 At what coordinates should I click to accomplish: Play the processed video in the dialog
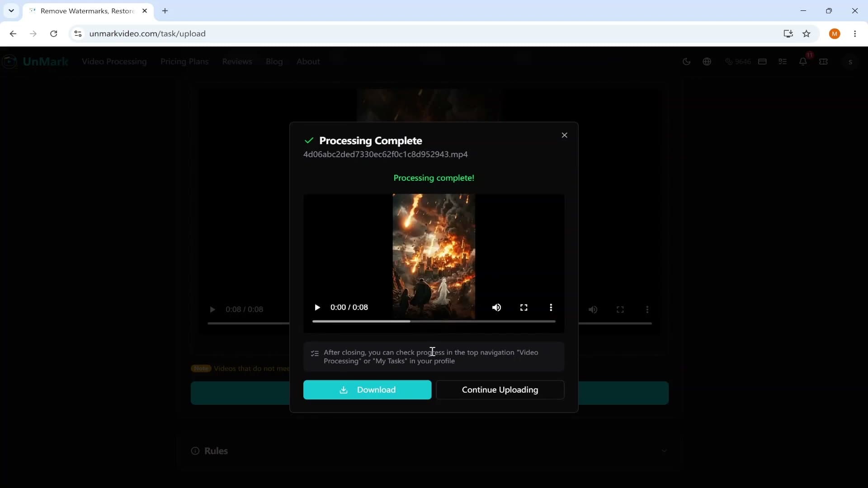pyautogui.click(x=317, y=308)
